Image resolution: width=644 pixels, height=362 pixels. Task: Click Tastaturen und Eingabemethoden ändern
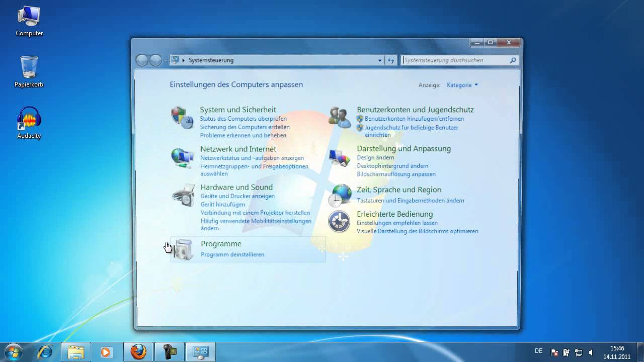(411, 201)
